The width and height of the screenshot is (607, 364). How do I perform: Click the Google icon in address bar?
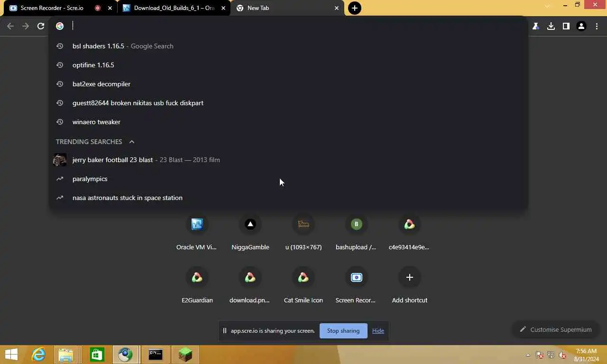point(60,26)
